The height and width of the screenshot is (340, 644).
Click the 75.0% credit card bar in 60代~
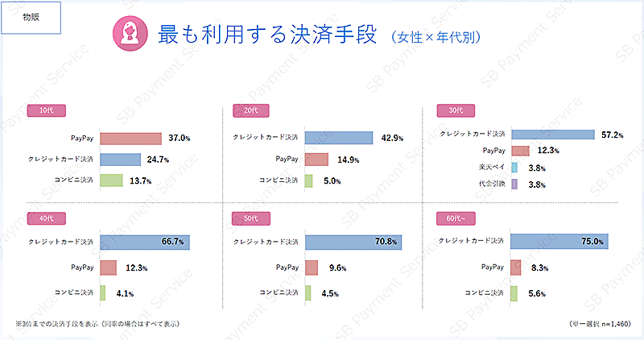point(559,241)
